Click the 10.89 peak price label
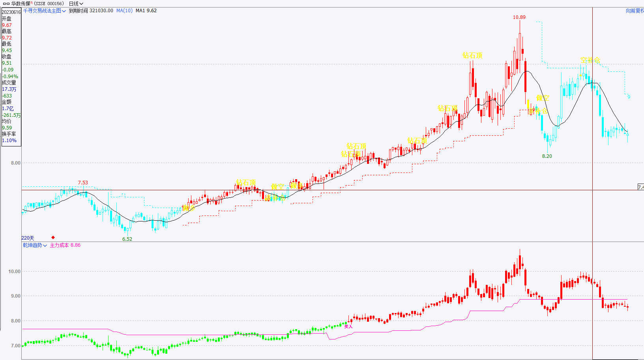Image resolution: width=644 pixels, height=360 pixels. [519, 17]
